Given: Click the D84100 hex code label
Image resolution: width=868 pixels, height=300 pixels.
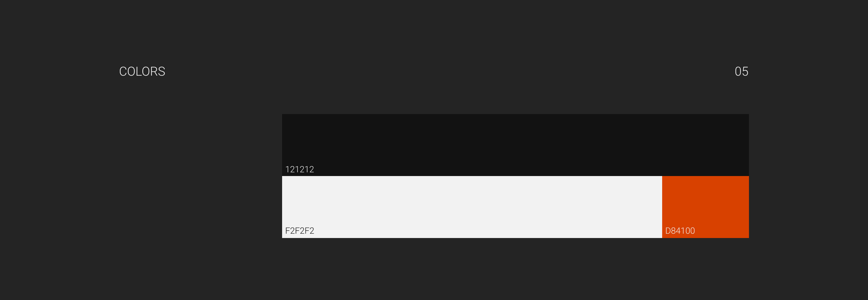Looking at the screenshot, I should point(680,231).
